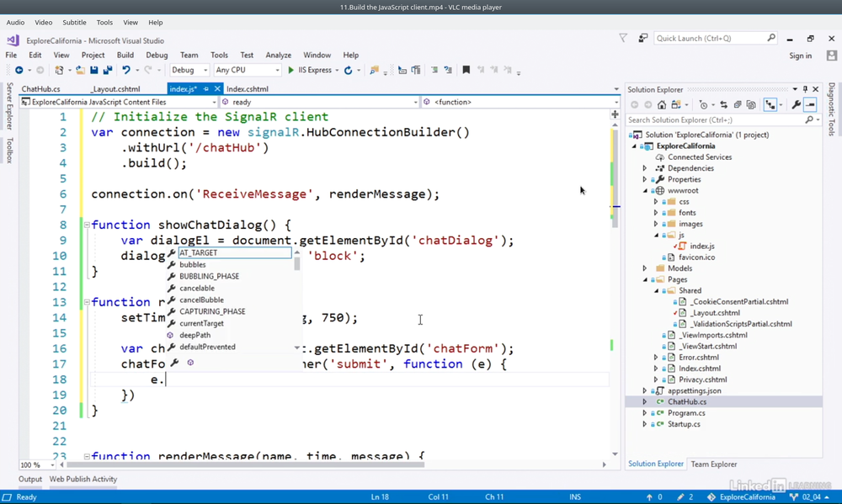This screenshot has height=504, width=842.
Task: Click the Save All toolbar icon
Action: [107, 71]
